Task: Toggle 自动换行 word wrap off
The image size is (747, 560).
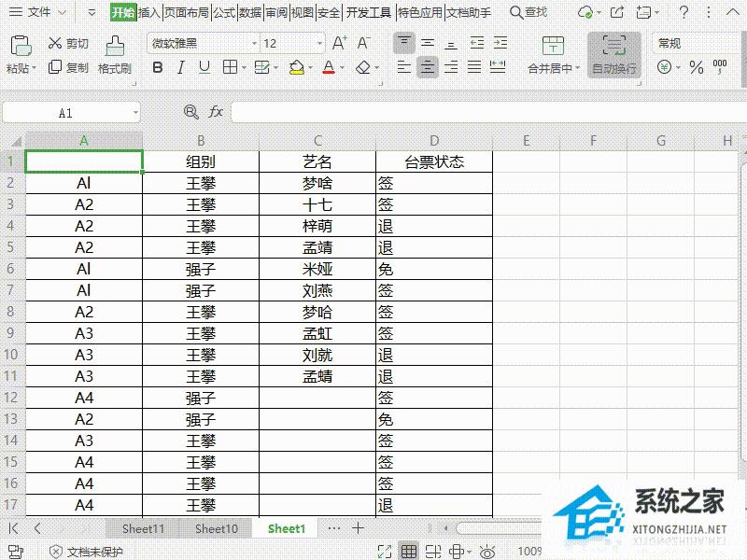Action: (x=613, y=56)
